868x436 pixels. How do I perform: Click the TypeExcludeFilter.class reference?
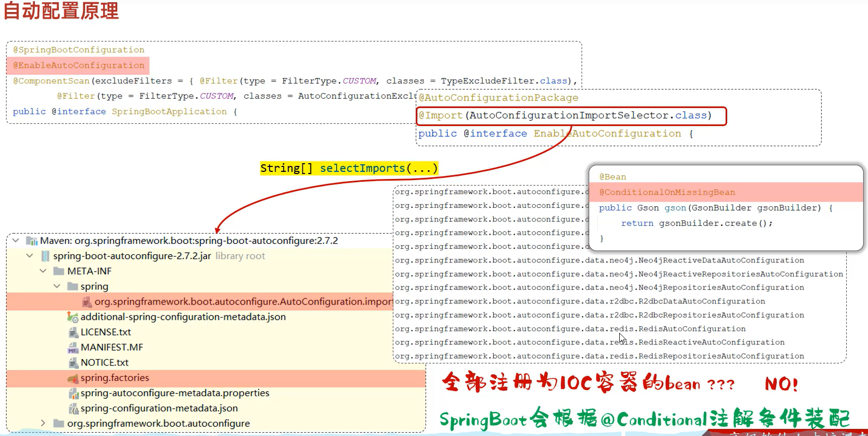(x=504, y=81)
